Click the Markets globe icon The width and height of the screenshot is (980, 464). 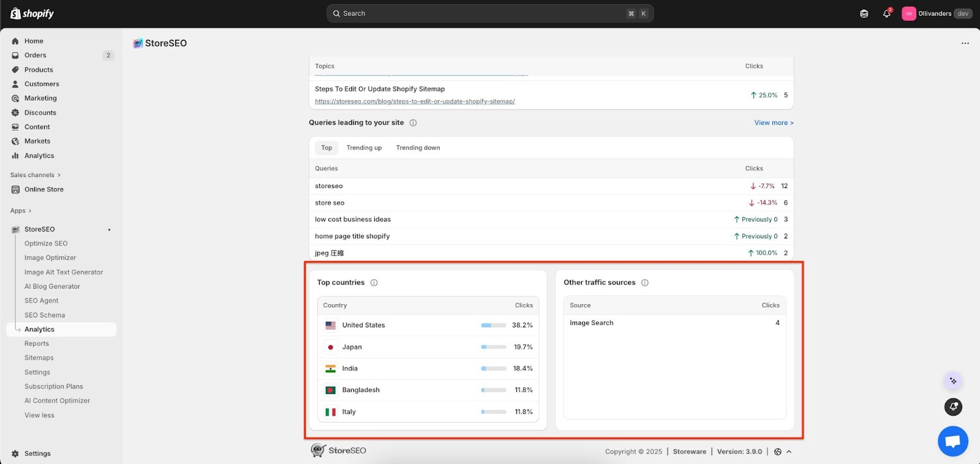pyautogui.click(x=15, y=141)
